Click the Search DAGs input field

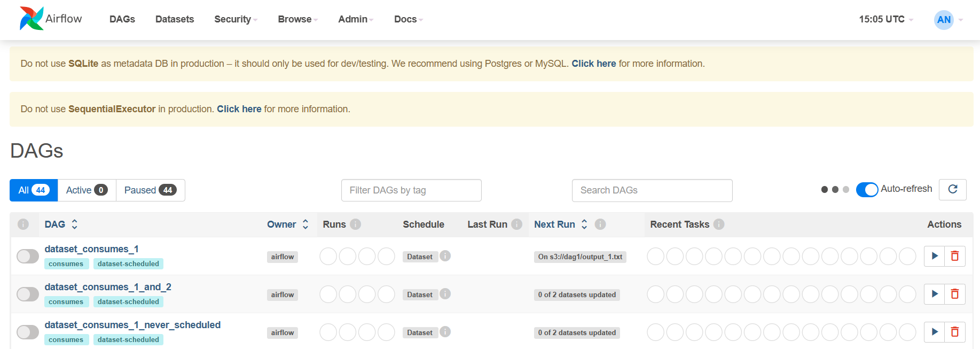[x=652, y=190]
